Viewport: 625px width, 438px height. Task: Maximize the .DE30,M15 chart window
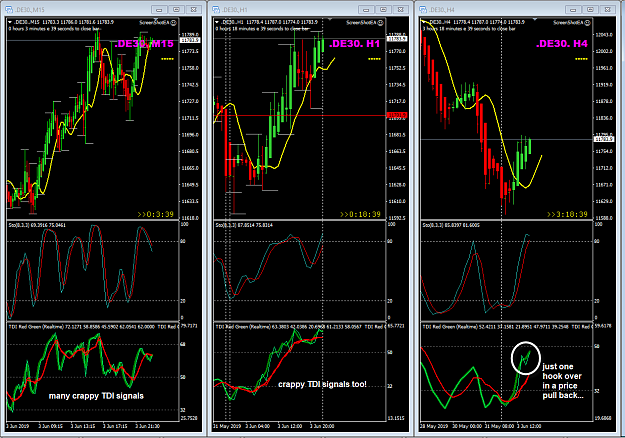[177, 10]
